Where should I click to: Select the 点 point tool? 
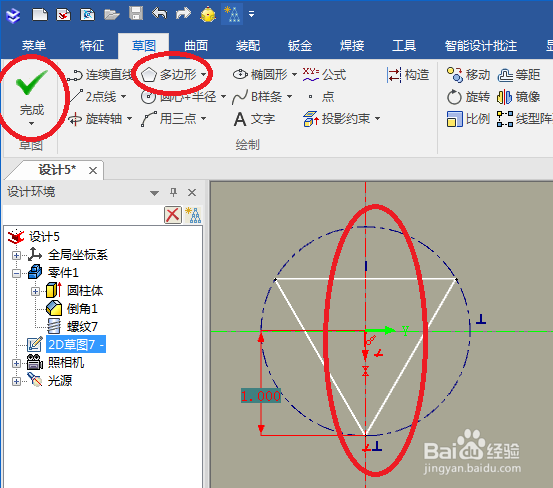click(321, 97)
